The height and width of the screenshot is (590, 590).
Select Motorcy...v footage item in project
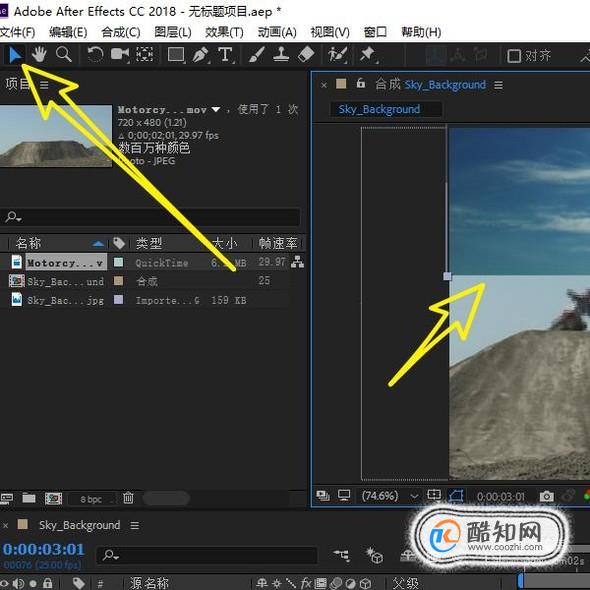(x=66, y=263)
